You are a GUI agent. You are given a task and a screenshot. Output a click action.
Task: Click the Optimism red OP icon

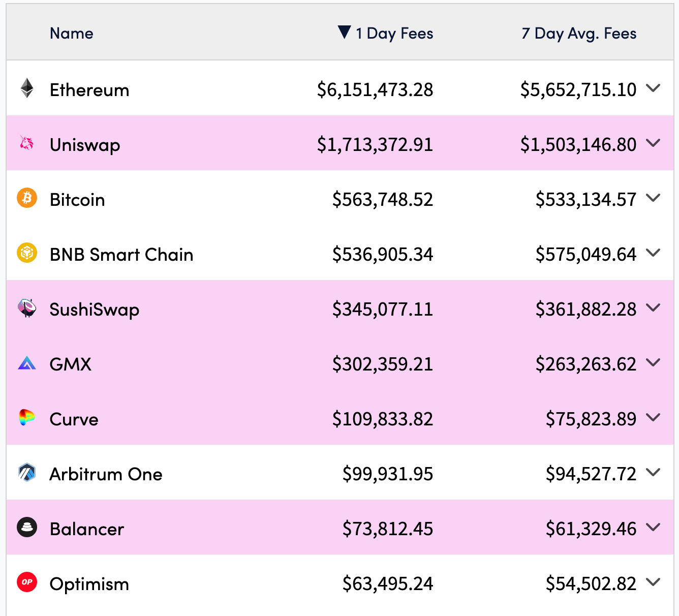point(27,582)
